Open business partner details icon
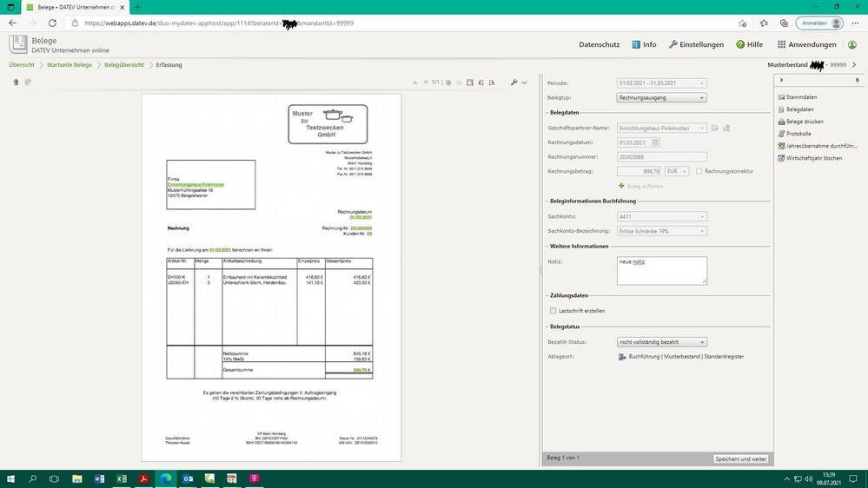Viewport: 868px width, 488px height. click(x=715, y=128)
